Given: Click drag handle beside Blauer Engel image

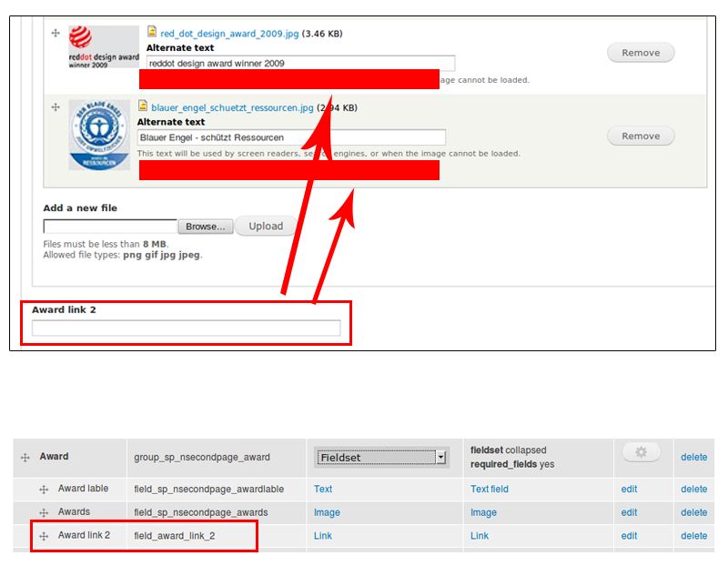Looking at the screenshot, I should click(x=56, y=107).
